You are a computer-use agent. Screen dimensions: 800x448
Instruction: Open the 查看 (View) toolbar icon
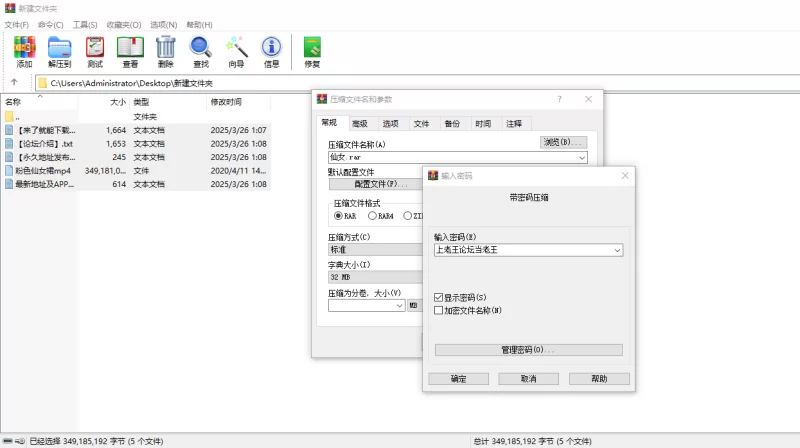pos(130,52)
